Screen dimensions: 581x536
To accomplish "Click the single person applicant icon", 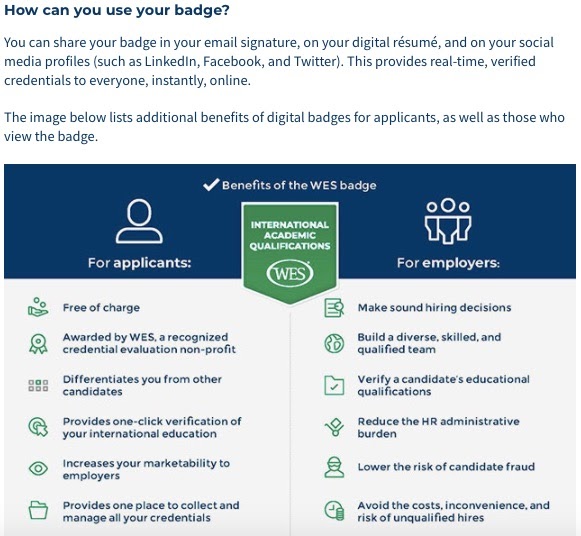I will (139, 221).
